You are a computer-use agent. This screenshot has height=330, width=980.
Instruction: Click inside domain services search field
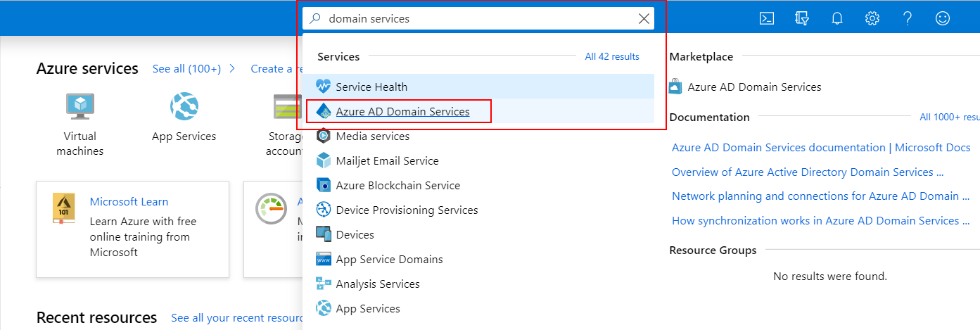(x=478, y=19)
